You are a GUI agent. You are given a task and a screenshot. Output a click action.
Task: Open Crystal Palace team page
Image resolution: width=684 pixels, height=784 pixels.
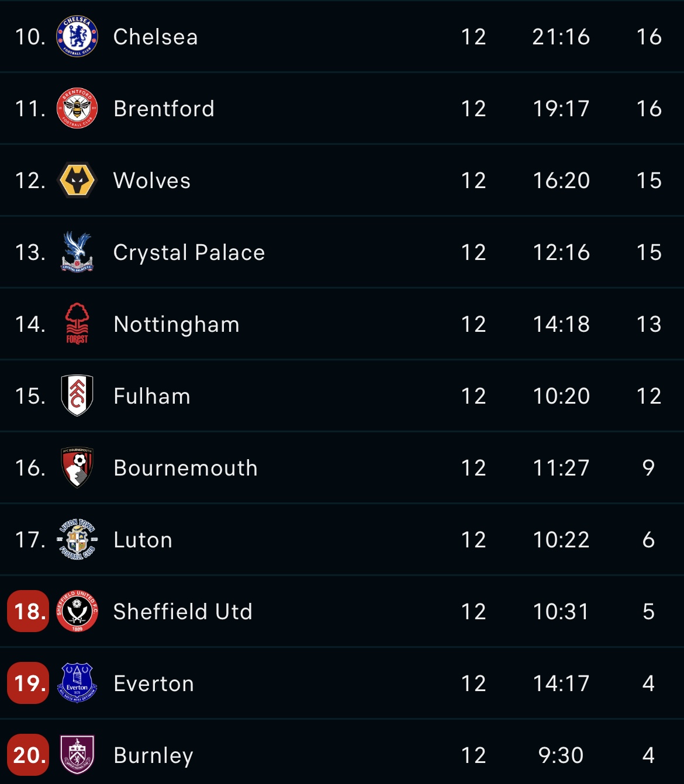pyautogui.click(x=189, y=253)
